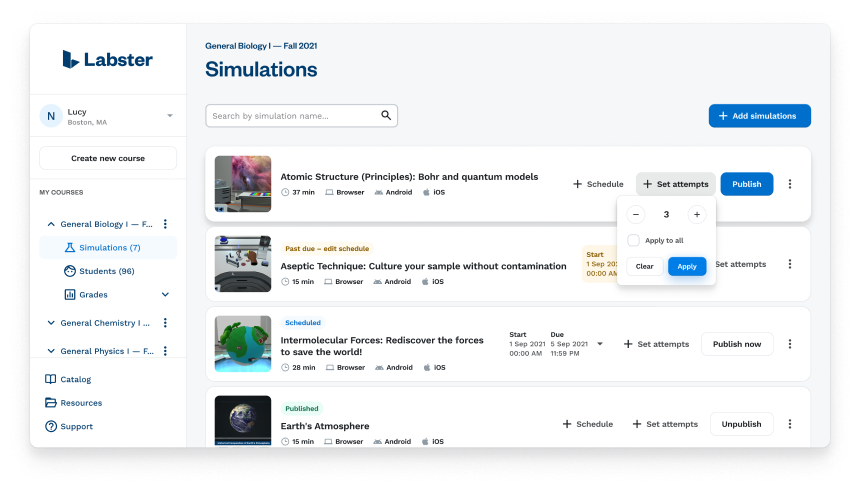Expand the Intermolecular Forces schedule dropdown arrow
The height and width of the screenshot is (488, 860).
point(600,344)
